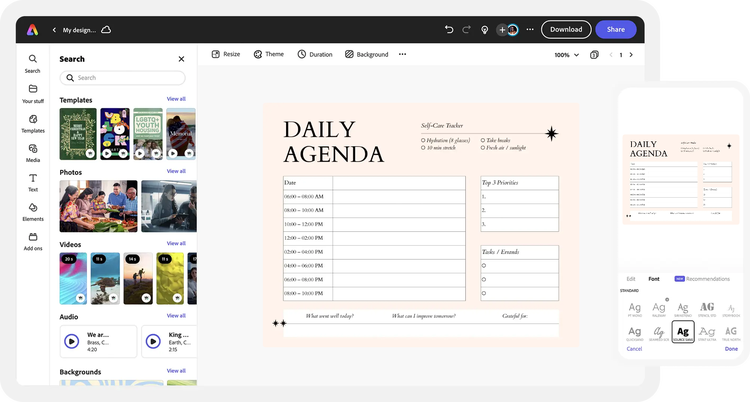
Task: Select the green holiday template thumbnail
Action: (78, 134)
